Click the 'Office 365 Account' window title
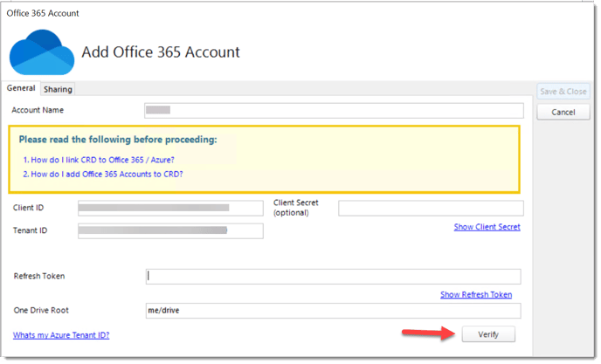The width and height of the screenshot is (601, 364). (x=43, y=13)
